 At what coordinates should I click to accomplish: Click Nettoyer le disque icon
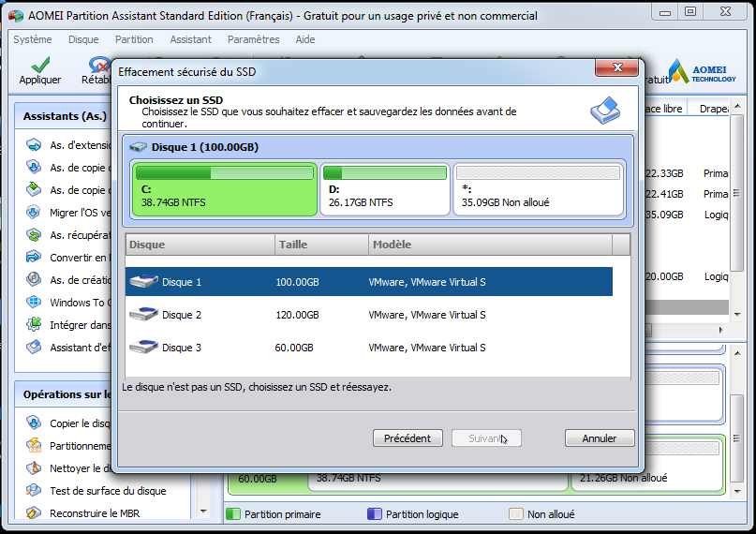34,468
